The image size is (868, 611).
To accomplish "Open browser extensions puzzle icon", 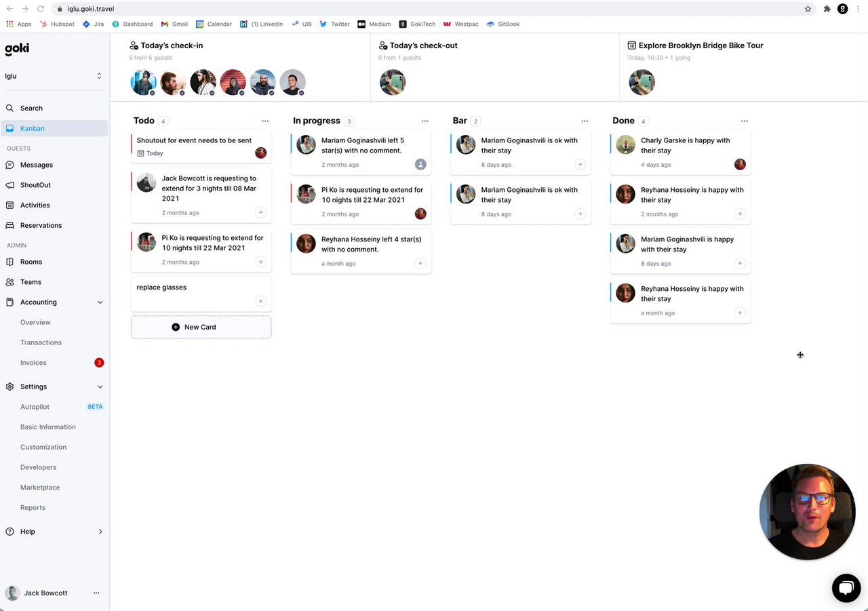I will 827,9.
